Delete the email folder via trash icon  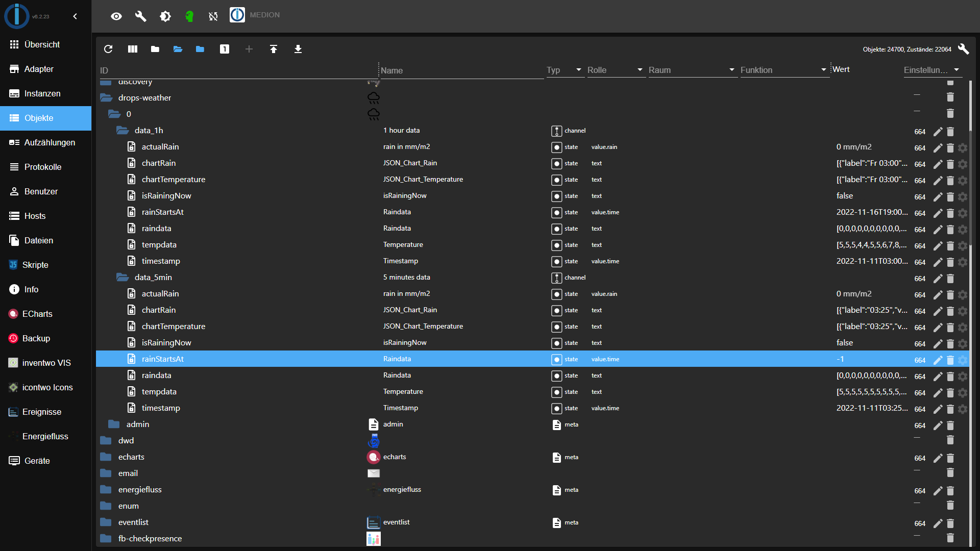(x=950, y=472)
